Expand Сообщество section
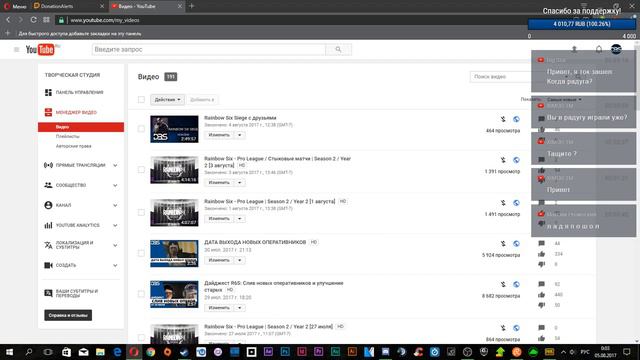The height and width of the screenshot is (360, 640). coord(115,185)
